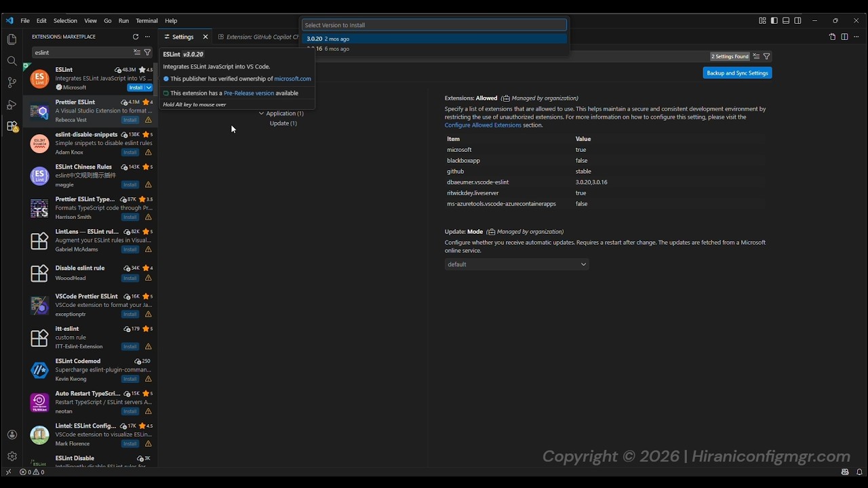Toggle the Secondary Side Bar visibility
The width and height of the screenshot is (868, 488).
point(797,20)
